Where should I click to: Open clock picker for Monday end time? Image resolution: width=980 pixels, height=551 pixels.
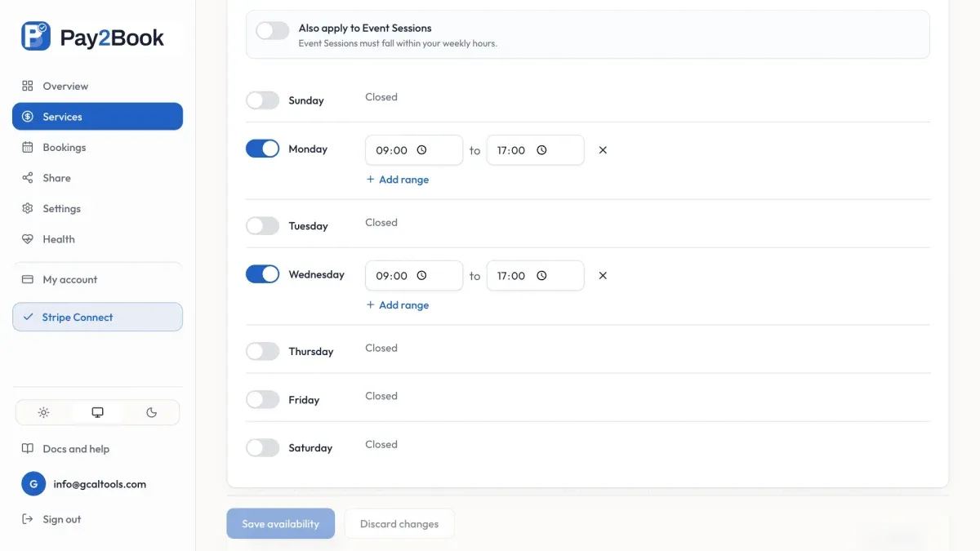click(x=541, y=150)
